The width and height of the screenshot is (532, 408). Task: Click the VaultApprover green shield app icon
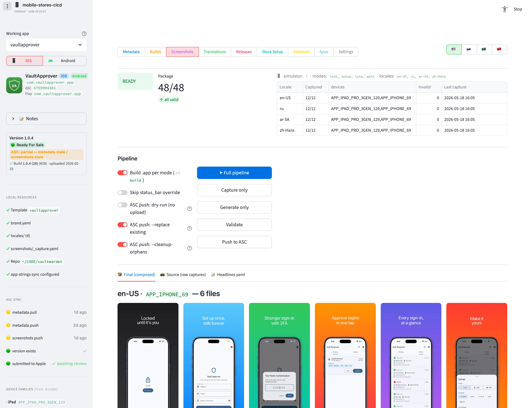coord(14,85)
